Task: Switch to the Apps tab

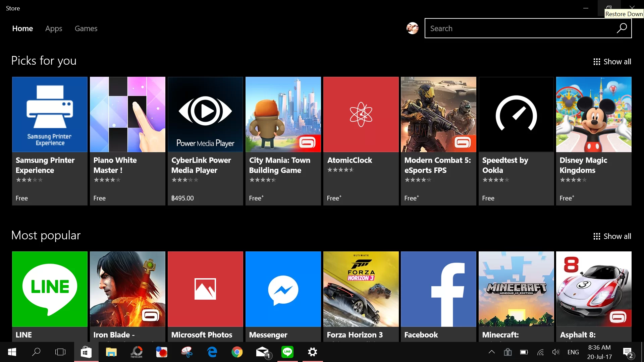Action: (x=54, y=28)
